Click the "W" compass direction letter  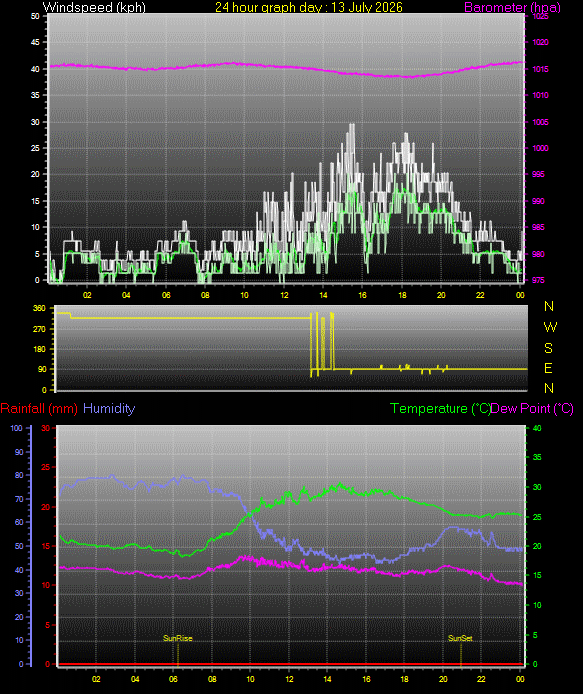(550, 327)
